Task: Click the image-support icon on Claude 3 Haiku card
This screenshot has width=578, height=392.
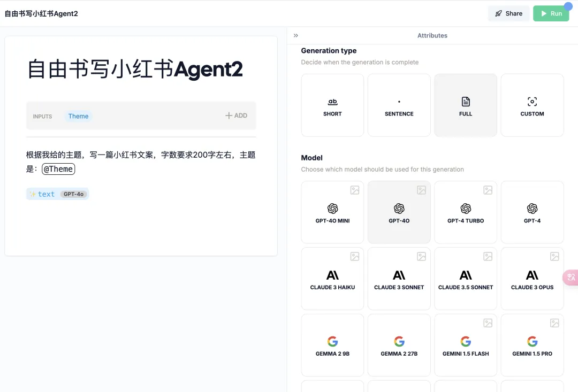Action: (355, 256)
